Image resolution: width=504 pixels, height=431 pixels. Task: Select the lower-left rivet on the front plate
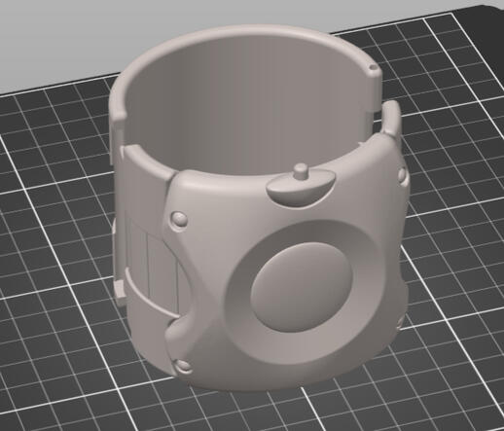pyautogui.click(x=183, y=366)
